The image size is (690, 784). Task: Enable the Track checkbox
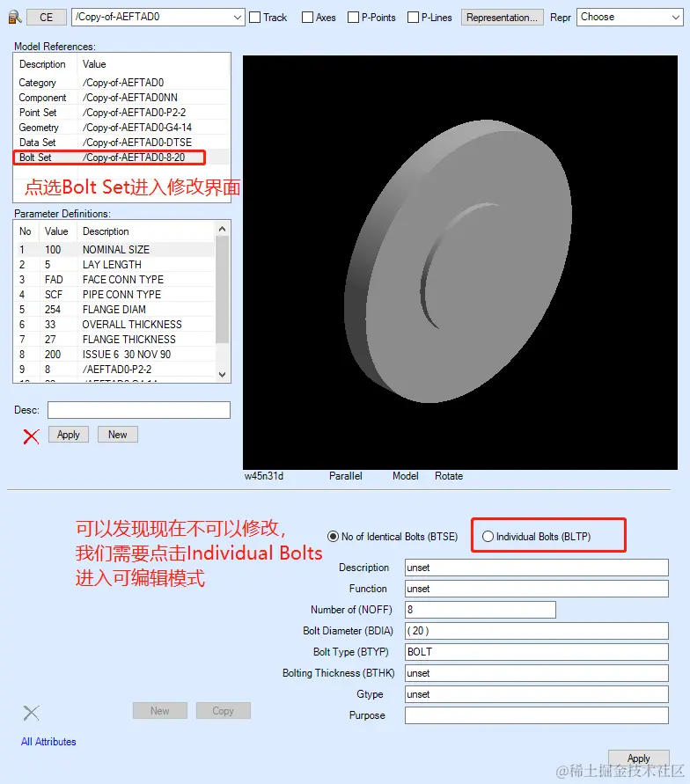pyautogui.click(x=255, y=18)
